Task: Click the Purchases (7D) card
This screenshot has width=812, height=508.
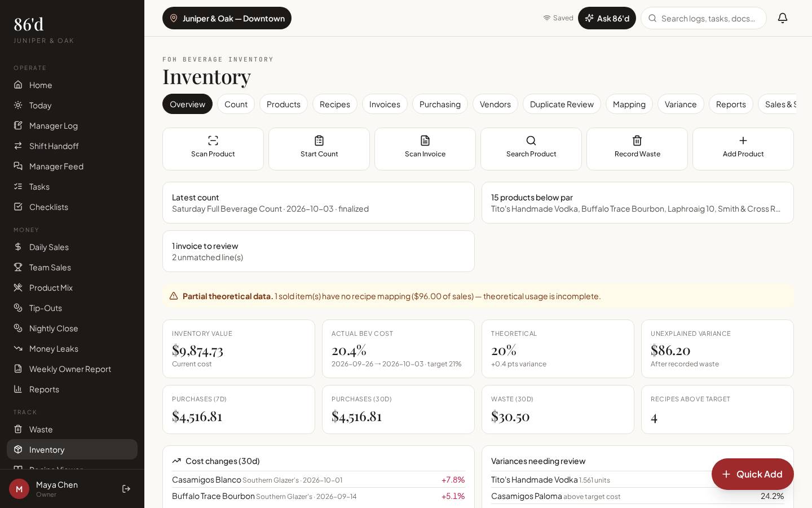Action: click(x=239, y=409)
